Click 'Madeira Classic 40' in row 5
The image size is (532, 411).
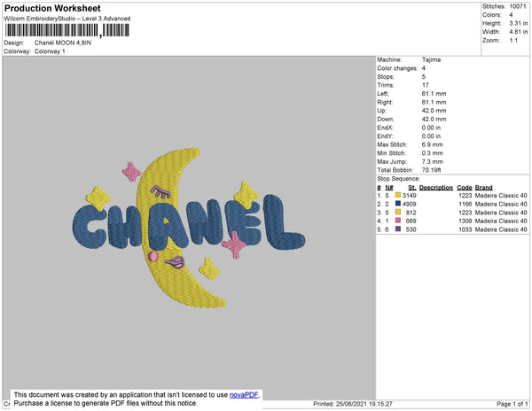tap(501, 229)
